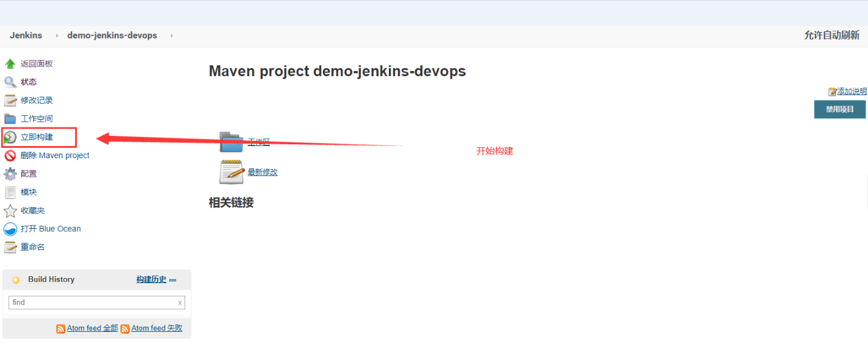This screenshot has height=351, width=868.
Task: Click the document 模块 icon
Action: pos(10,192)
